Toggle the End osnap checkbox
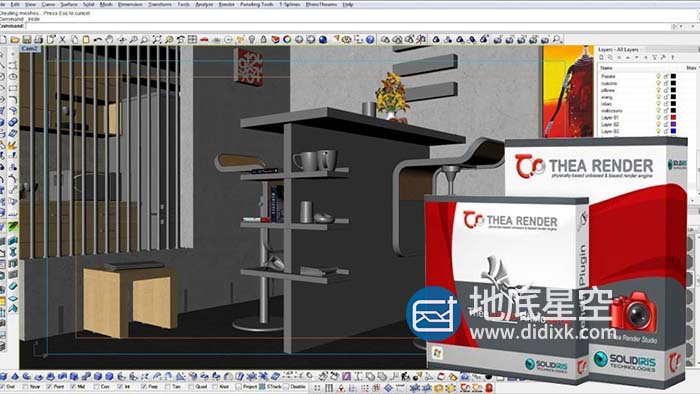 (3, 387)
